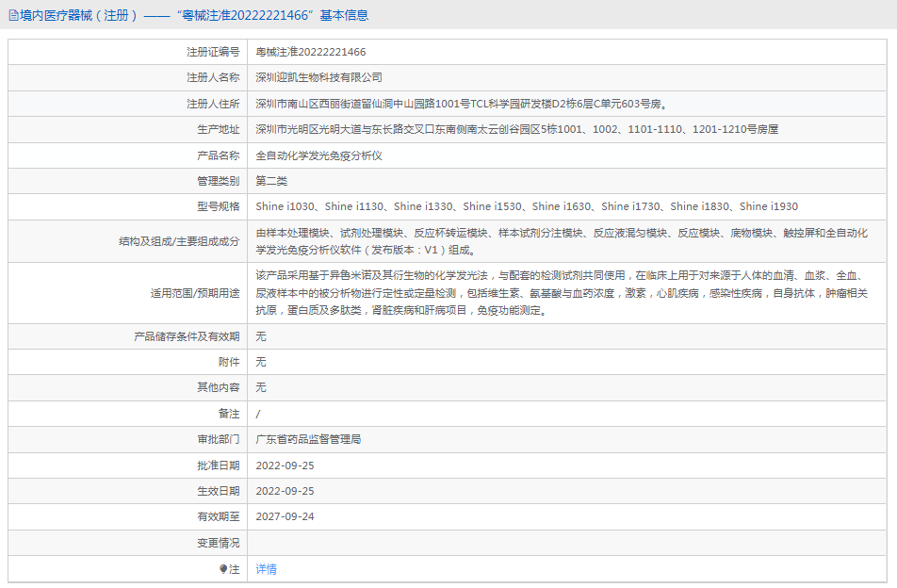Click the 产品储存条件及有效期 label

187,336
